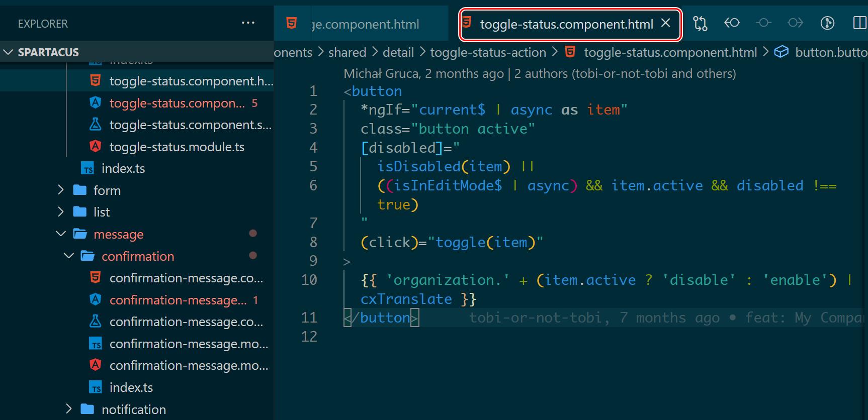Screen dimensions: 868x420
Task: Click the open confirmation folder icon
Action: (x=88, y=256)
